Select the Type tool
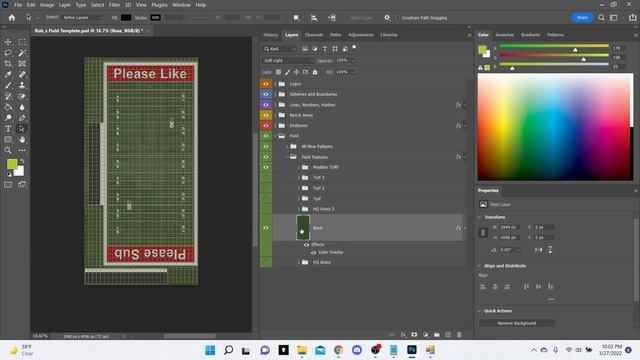The height and width of the screenshot is (360, 640). click(x=8, y=129)
